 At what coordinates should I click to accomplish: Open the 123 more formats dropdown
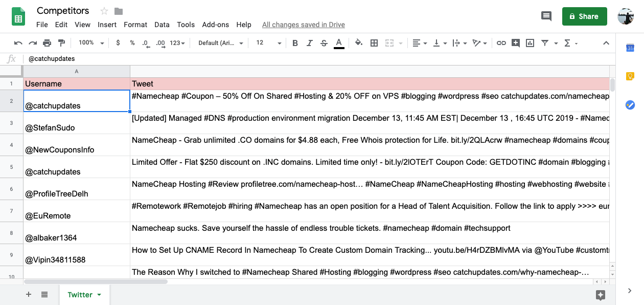[177, 43]
